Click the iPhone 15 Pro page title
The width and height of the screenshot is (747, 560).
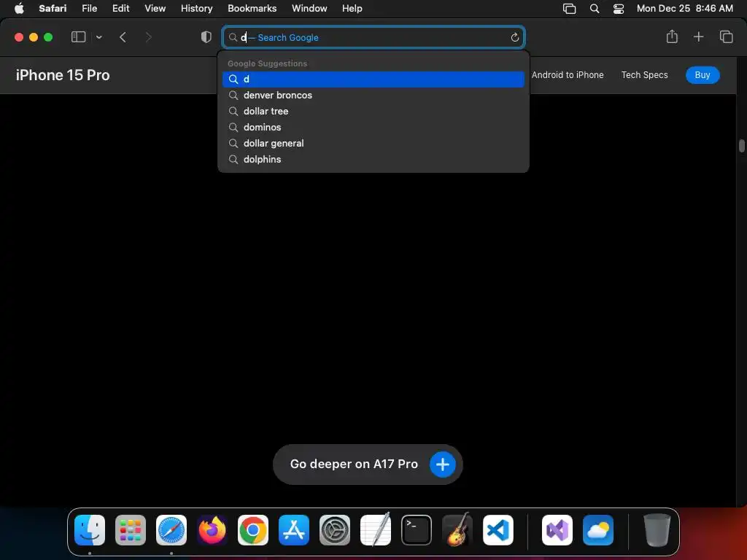(63, 75)
